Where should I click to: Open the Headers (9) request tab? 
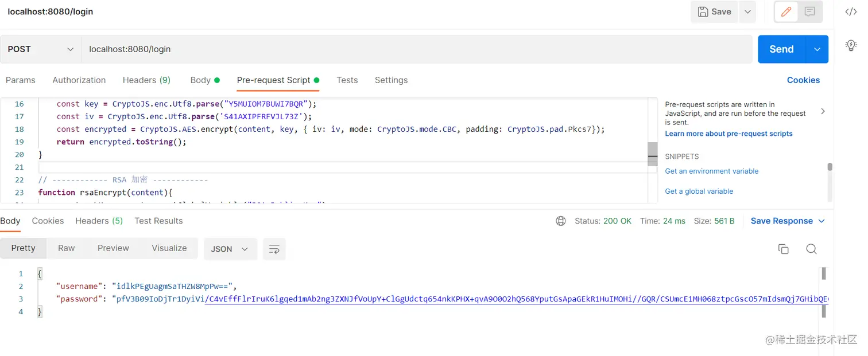point(146,80)
